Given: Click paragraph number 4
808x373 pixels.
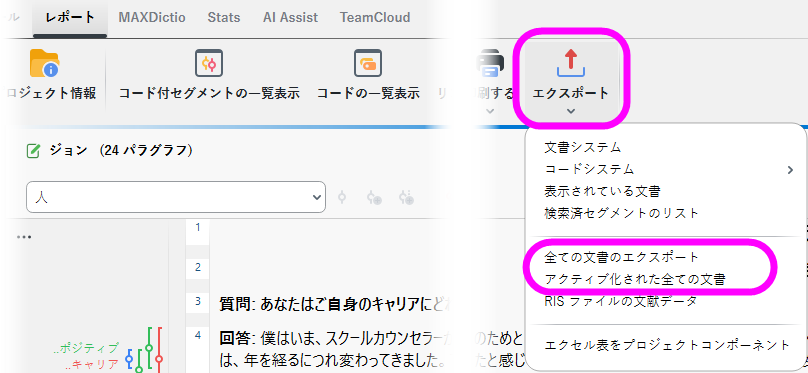Looking at the screenshot, I should click(198, 336).
